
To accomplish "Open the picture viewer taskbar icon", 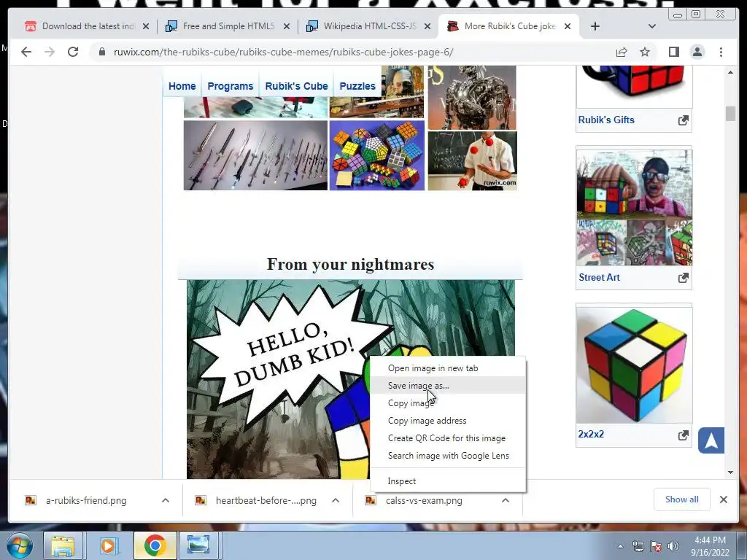I will coord(198,545).
